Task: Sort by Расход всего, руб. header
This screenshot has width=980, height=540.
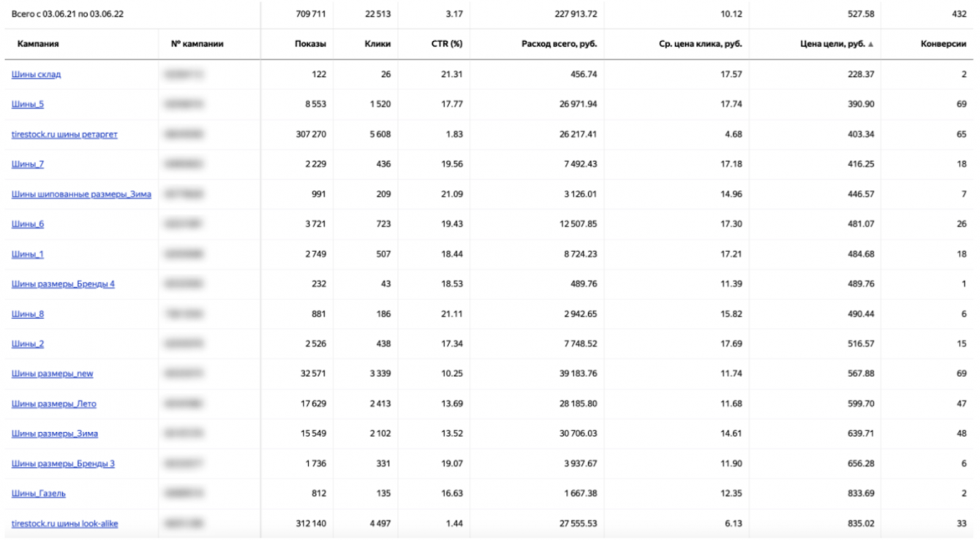Action: pyautogui.click(x=559, y=44)
